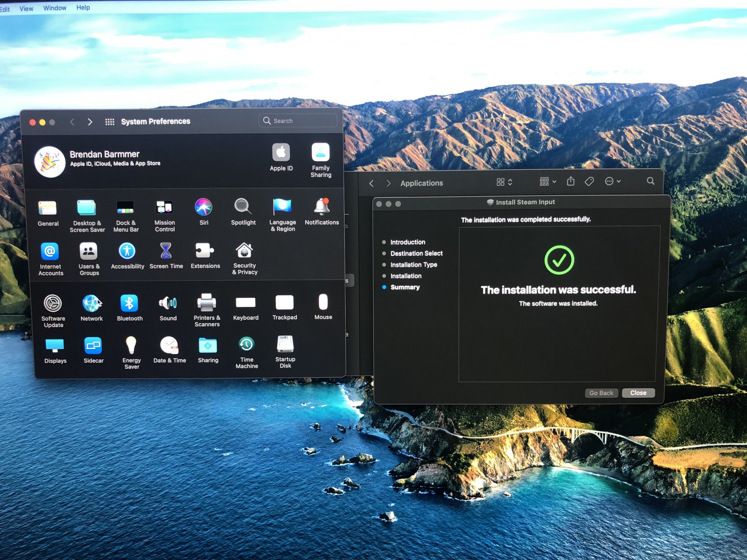Open the Finder action ellipsis menu
The width and height of the screenshot is (747, 560).
613,181
